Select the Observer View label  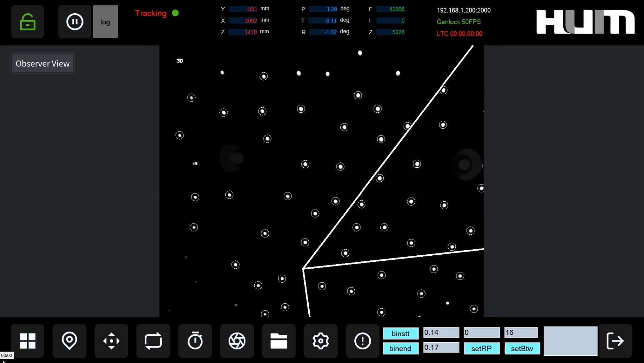(x=43, y=63)
